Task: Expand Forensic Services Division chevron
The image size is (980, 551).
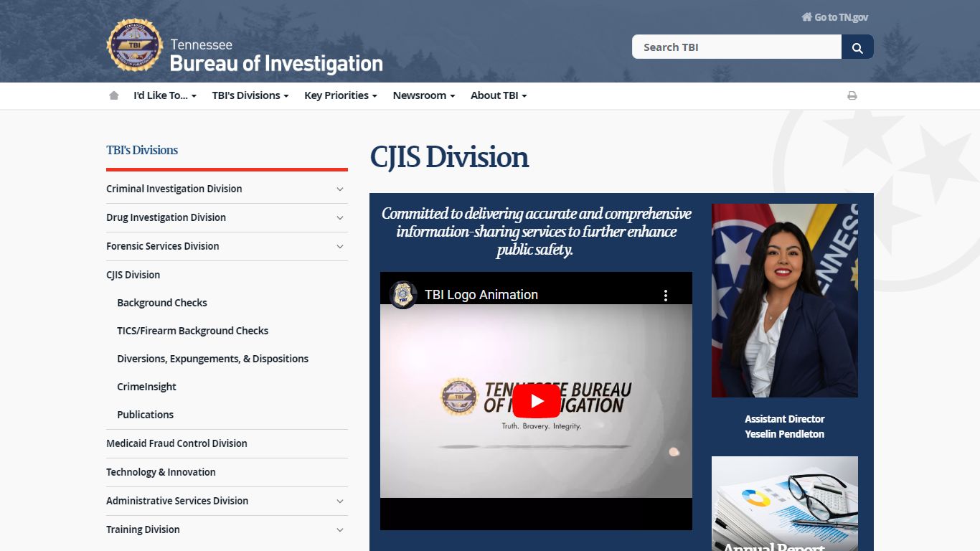Action: point(340,247)
